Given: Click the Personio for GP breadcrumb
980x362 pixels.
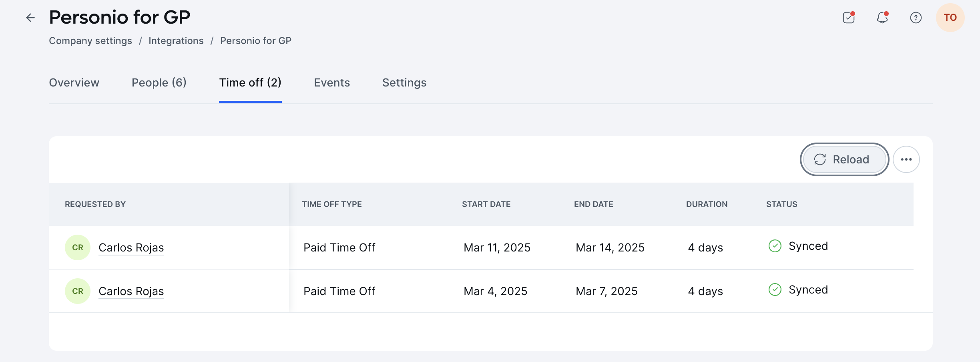Looking at the screenshot, I should coord(256,41).
